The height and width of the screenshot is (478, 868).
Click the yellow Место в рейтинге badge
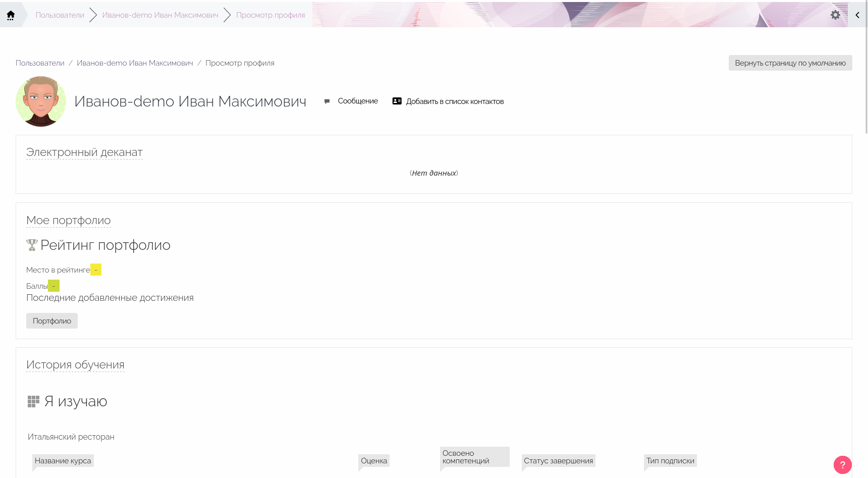96,270
